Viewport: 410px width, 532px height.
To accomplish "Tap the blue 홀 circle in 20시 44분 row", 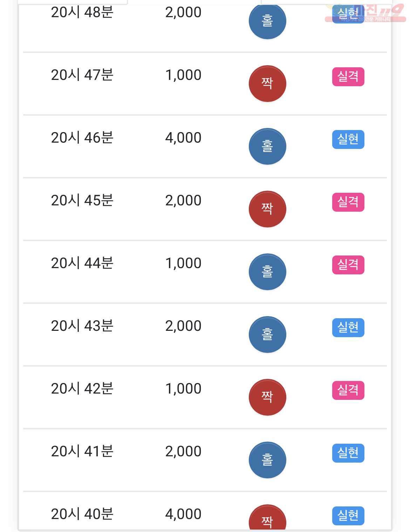I will (267, 272).
